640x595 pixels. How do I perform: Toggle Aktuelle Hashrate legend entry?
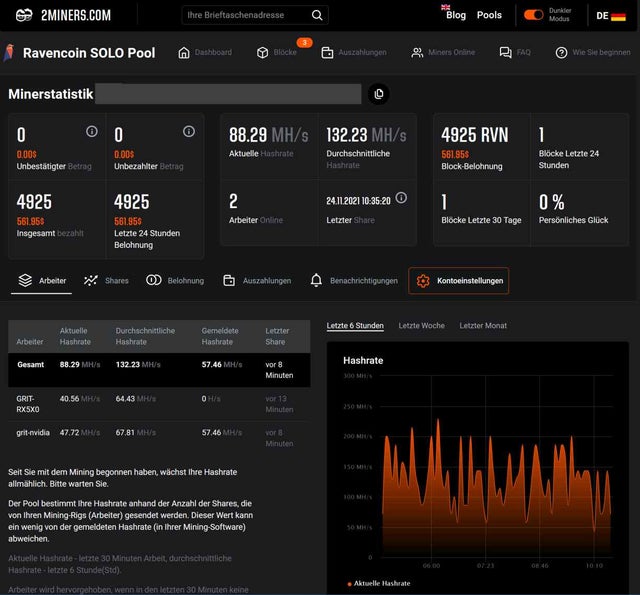click(x=379, y=583)
